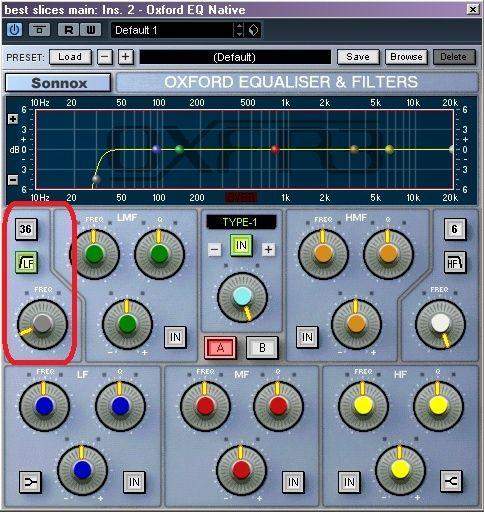The image size is (484, 512).
Task: Click the blue LF FREQ knob
Action: (x=45, y=406)
